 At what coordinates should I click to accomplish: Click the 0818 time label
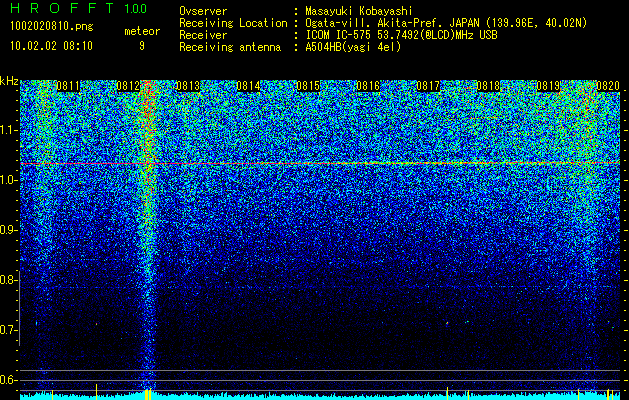488,85
